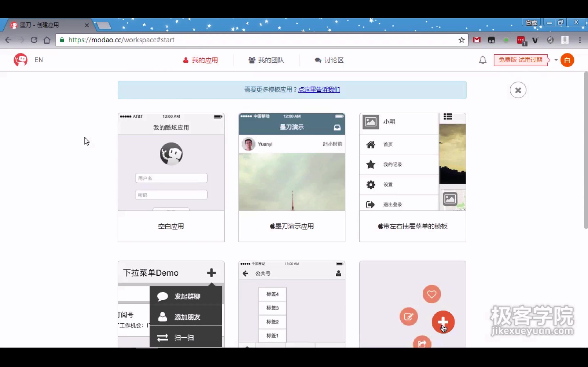Click the page vertical scrollbar
Viewport: 588px width, 367px height.
click(586, 150)
